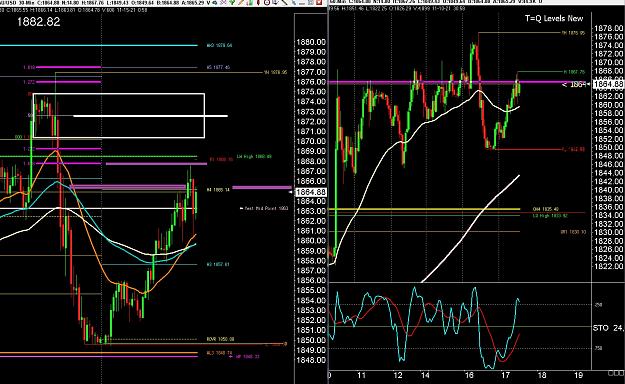Select date 17 on the time axis

505,375
